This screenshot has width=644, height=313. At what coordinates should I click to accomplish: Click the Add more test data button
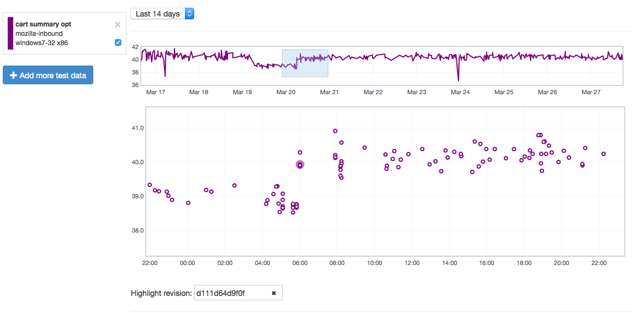(x=48, y=75)
